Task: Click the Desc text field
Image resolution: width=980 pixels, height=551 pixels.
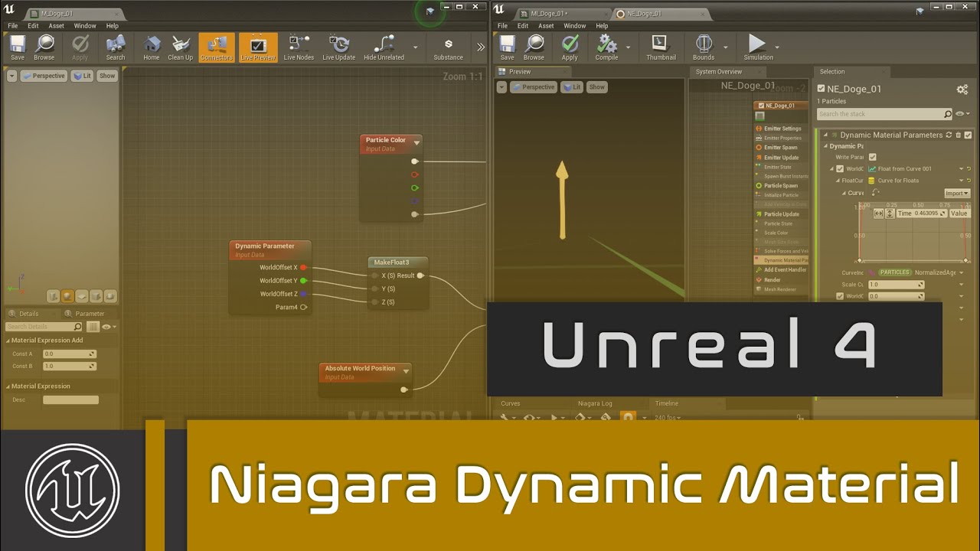Action: click(70, 400)
